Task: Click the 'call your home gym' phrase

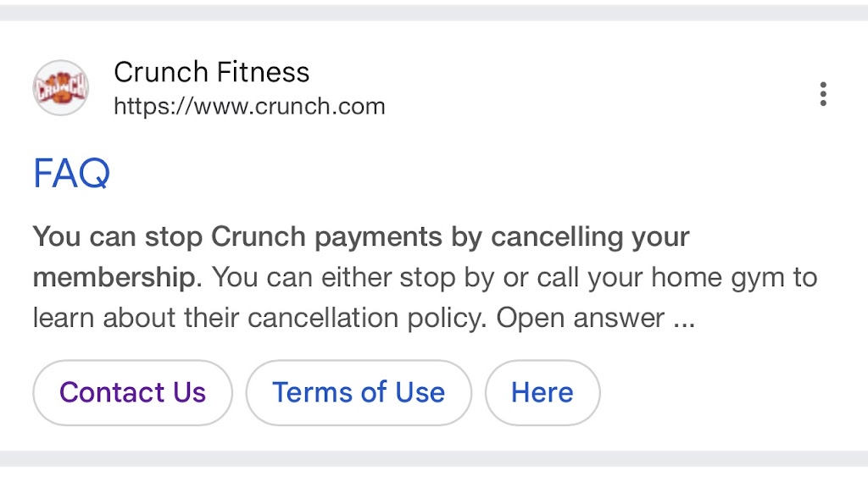Action: tap(644, 277)
